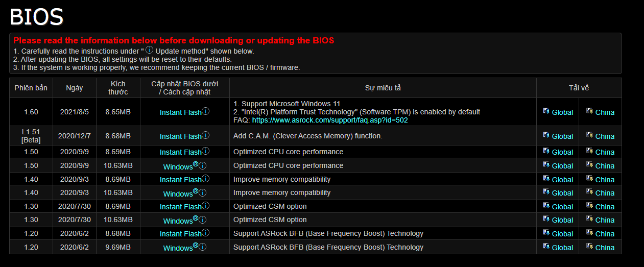Open Instant Flash method for version 1.40
Viewport: 644px width, 267px height.
(181, 180)
